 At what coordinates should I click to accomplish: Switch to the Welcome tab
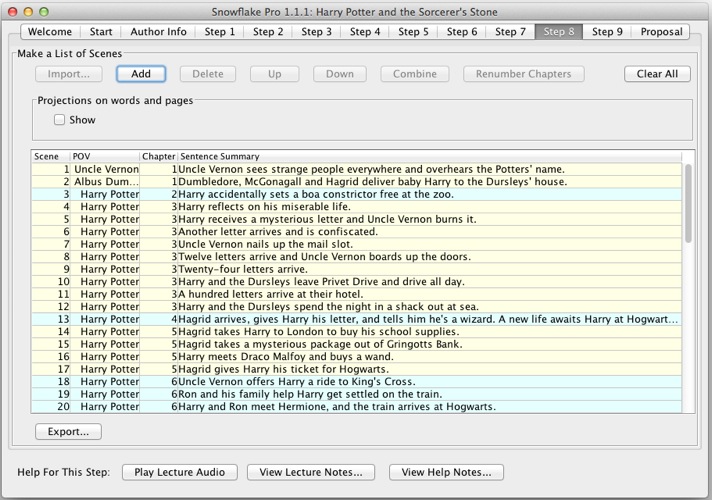(x=50, y=32)
